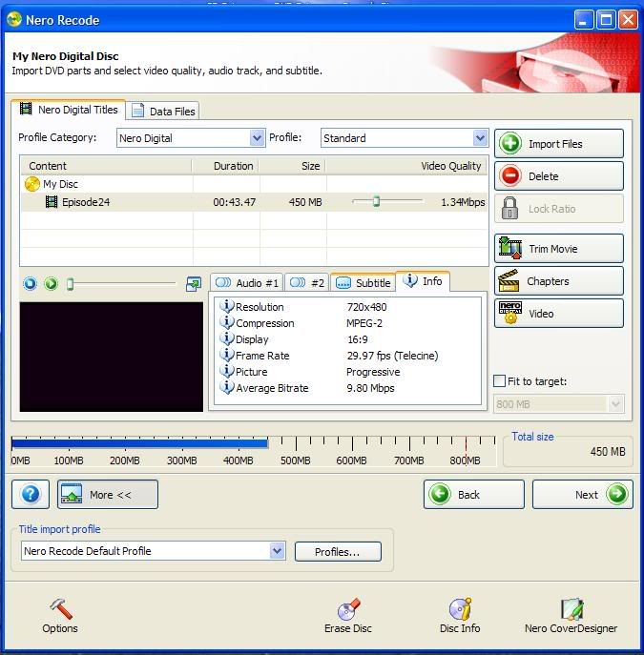Click the Frame Rate info row
Viewport: 644px width, 655px height.
coord(329,356)
